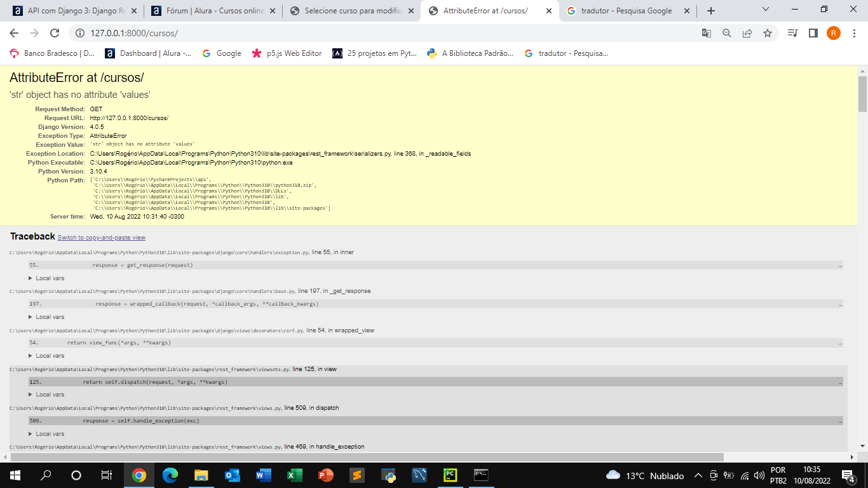Open PyCharm from the taskbar
This screenshot has width=868, height=488.
coord(450,475)
